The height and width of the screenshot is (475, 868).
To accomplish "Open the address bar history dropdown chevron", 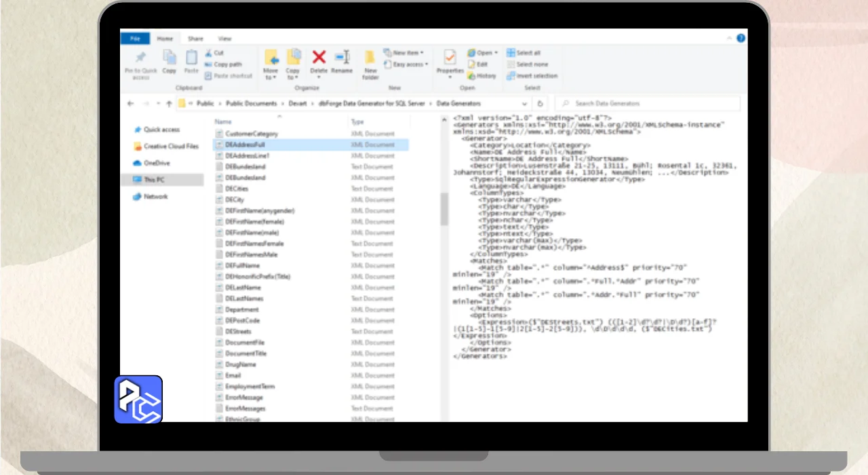I will tap(525, 104).
